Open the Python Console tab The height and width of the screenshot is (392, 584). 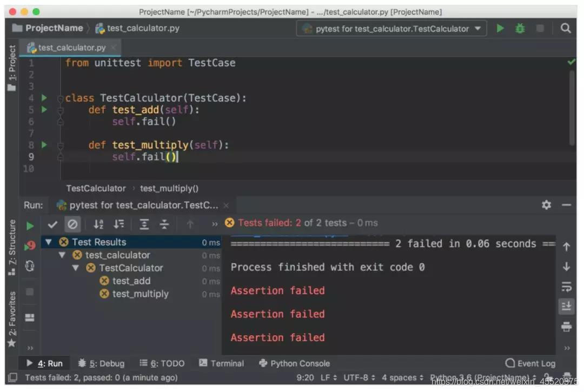coord(294,363)
